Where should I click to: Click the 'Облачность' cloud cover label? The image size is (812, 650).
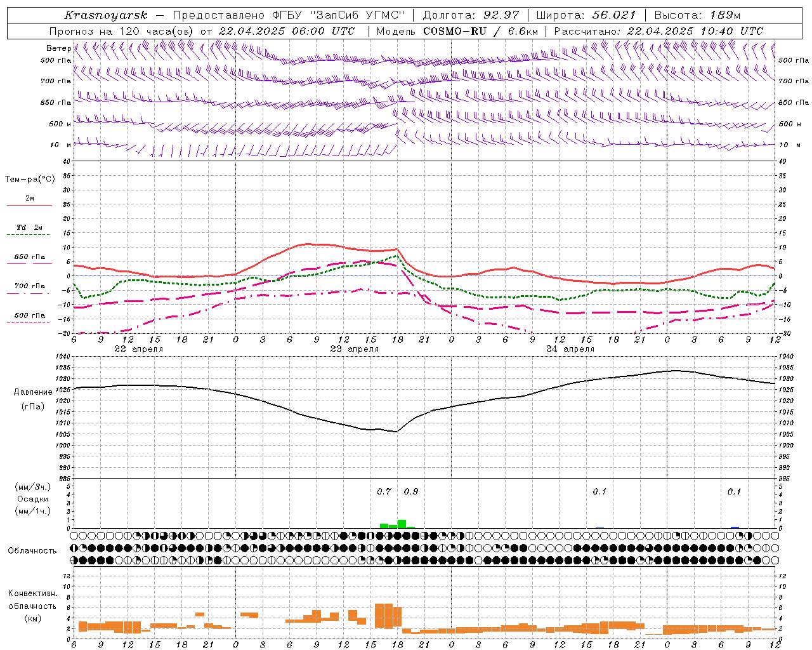pyautogui.click(x=32, y=551)
